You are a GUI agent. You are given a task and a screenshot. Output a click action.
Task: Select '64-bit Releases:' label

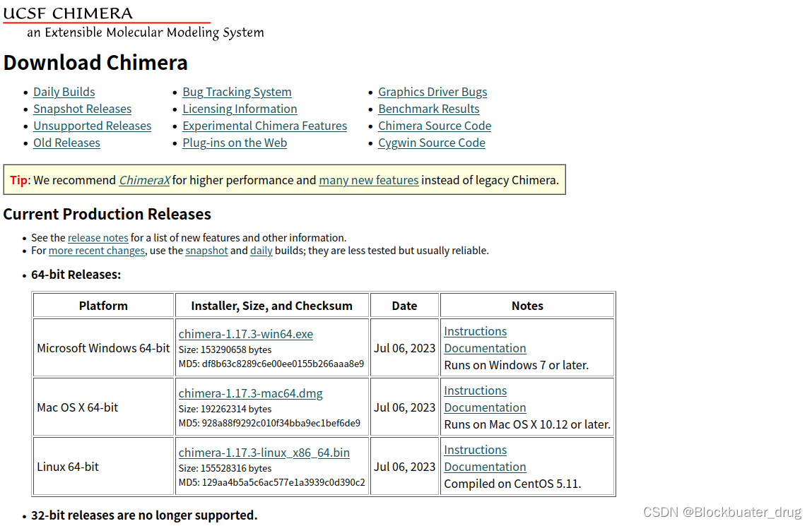click(x=76, y=275)
